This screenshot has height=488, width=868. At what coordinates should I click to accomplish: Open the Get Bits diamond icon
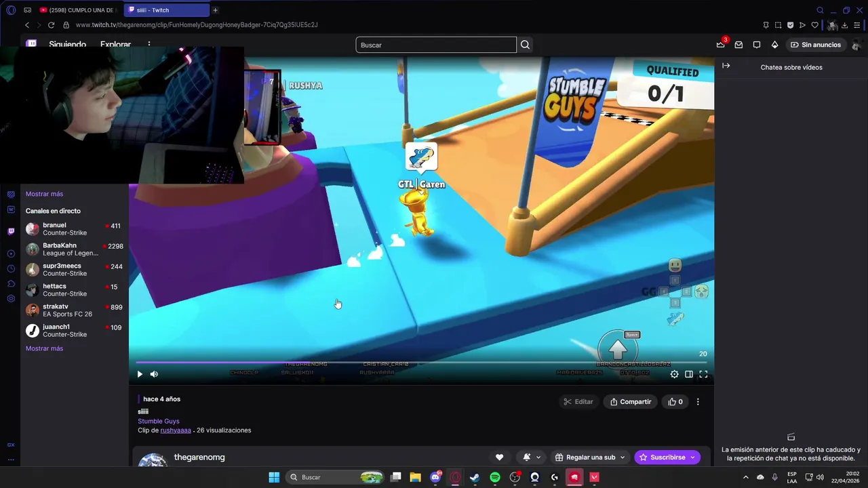[x=775, y=45]
